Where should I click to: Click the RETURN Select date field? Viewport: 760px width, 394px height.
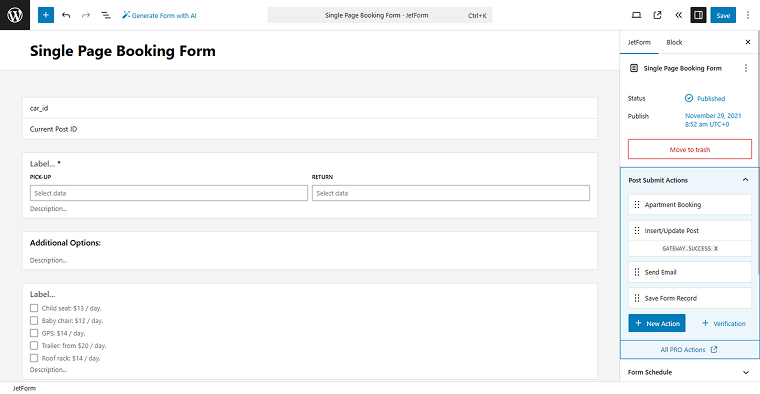point(451,193)
